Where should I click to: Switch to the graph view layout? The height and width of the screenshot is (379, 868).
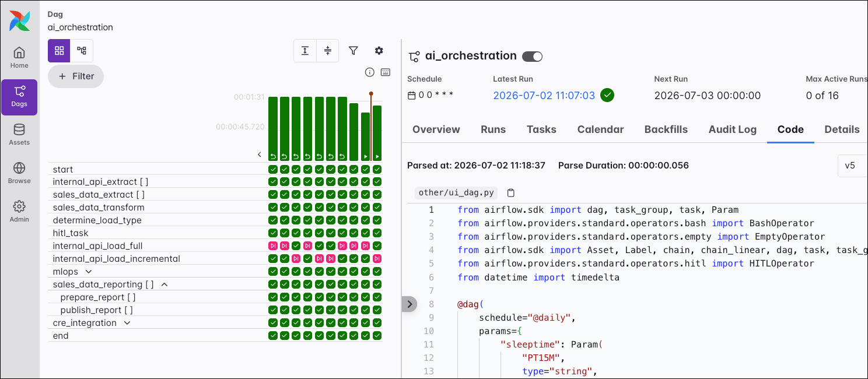(82, 51)
